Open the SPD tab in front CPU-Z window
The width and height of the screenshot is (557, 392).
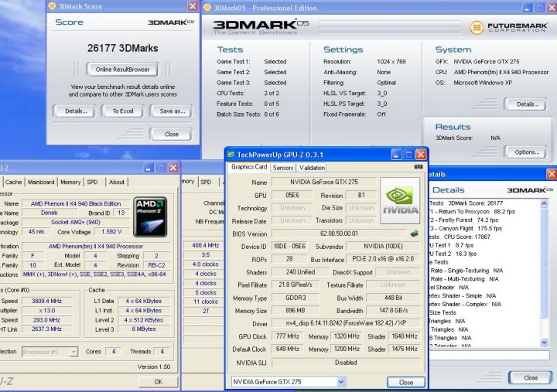pyautogui.click(x=92, y=182)
